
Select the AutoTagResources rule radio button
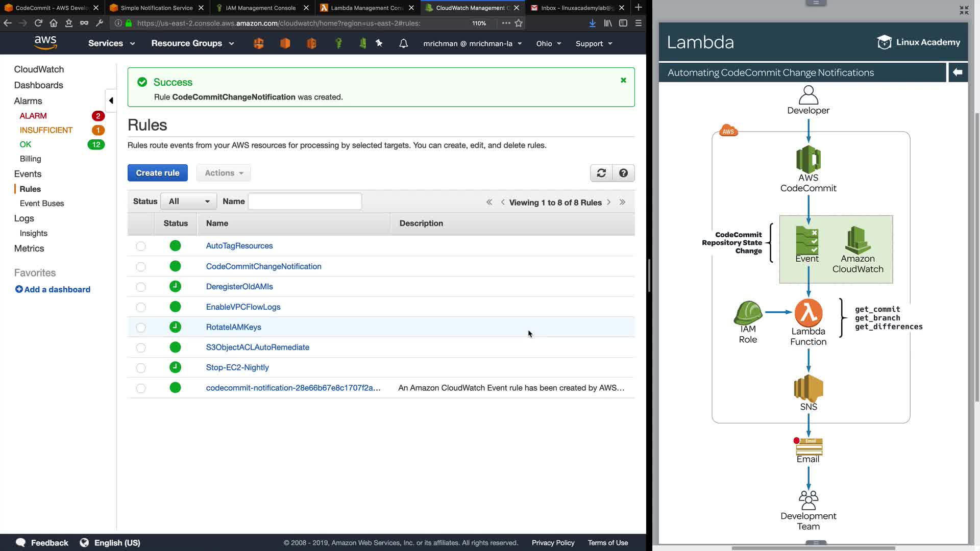[x=141, y=246]
